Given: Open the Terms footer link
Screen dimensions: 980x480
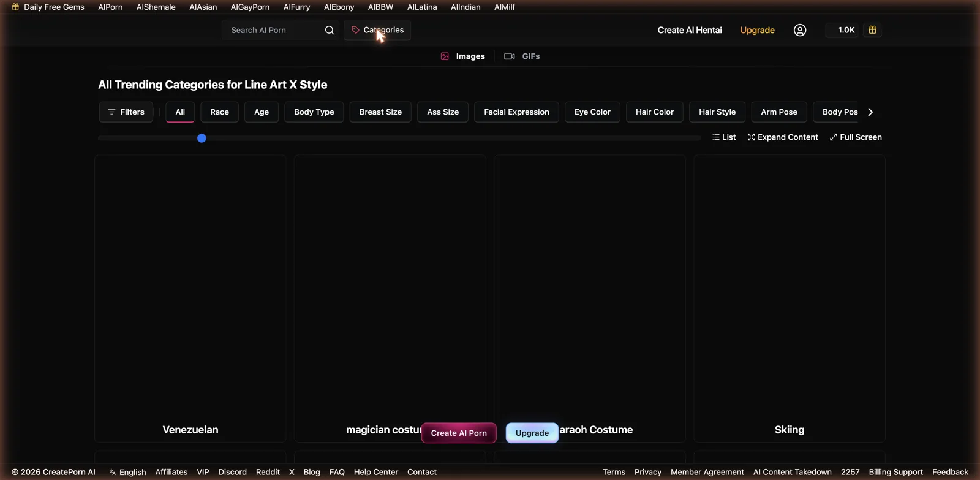Looking at the screenshot, I should 614,472.
